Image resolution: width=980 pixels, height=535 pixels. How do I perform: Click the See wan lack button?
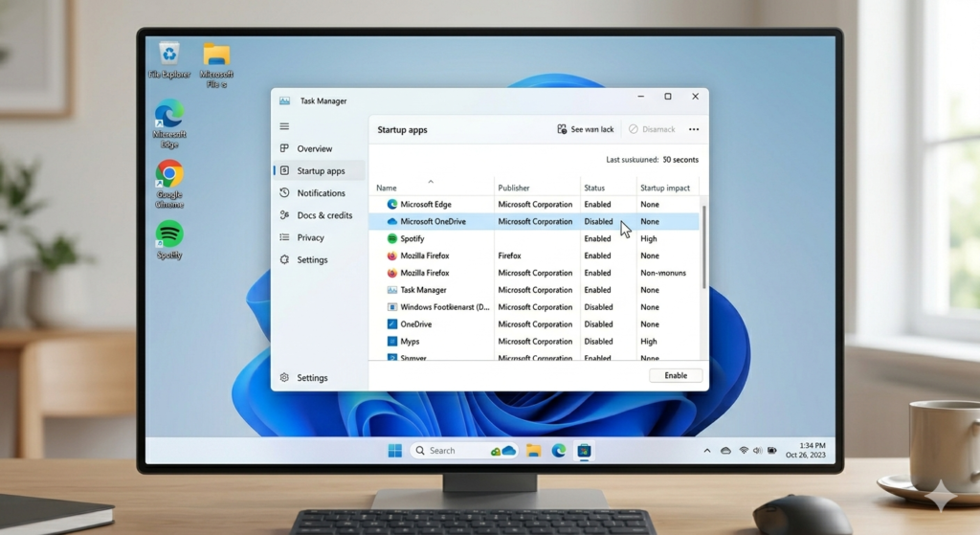[585, 129]
